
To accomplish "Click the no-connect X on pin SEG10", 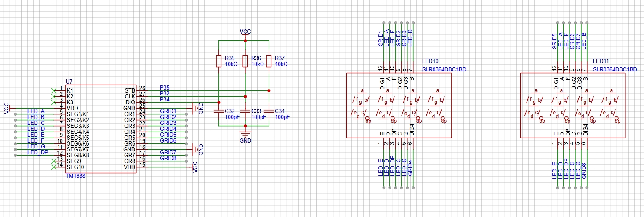I will (x=53, y=167).
